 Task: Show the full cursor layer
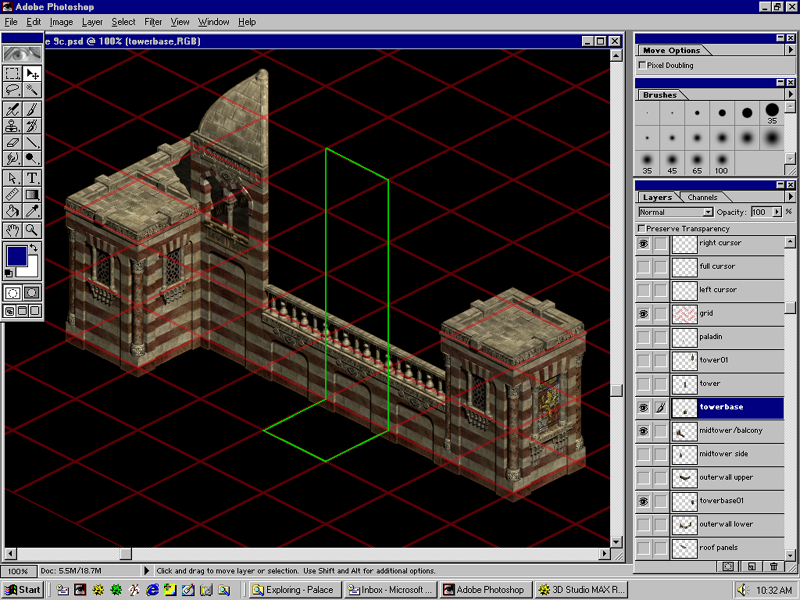click(x=643, y=267)
